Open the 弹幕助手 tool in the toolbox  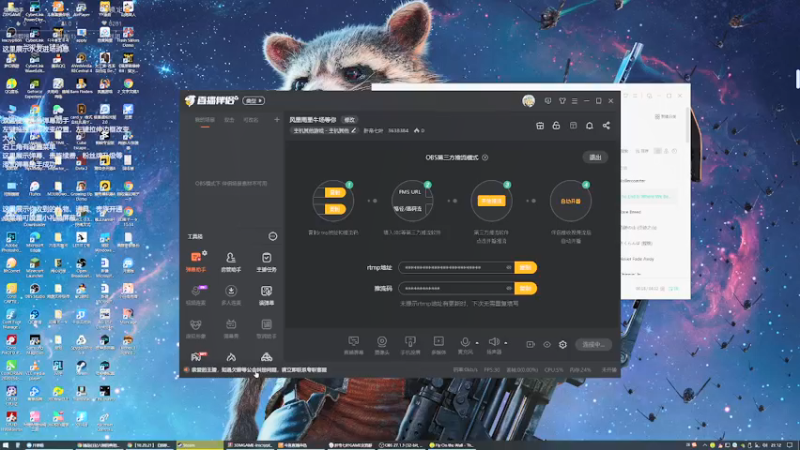point(196,261)
